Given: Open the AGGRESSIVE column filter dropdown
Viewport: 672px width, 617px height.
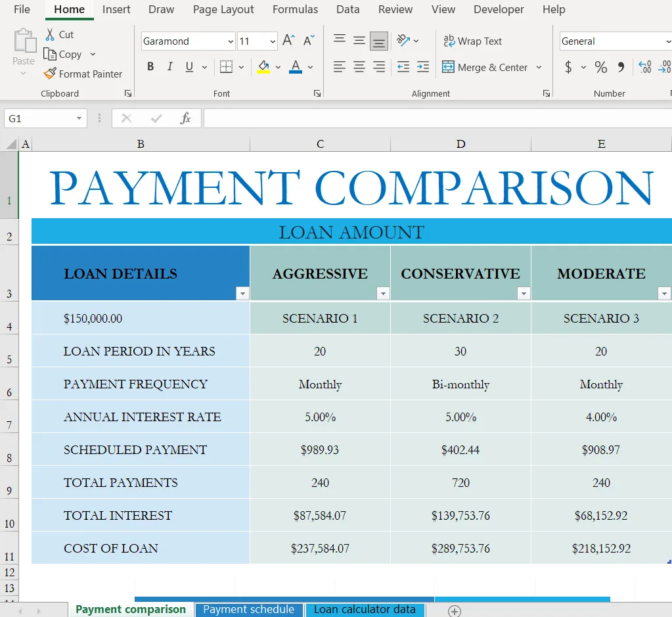Looking at the screenshot, I should pos(383,293).
